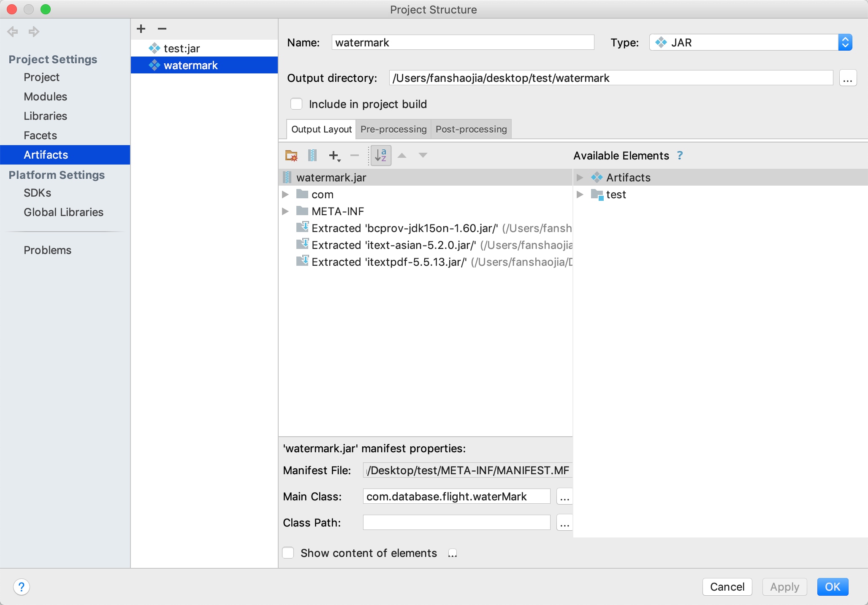Click Create Directory icon in layout toolbar
This screenshot has width=868, height=605.
coord(291,156)
